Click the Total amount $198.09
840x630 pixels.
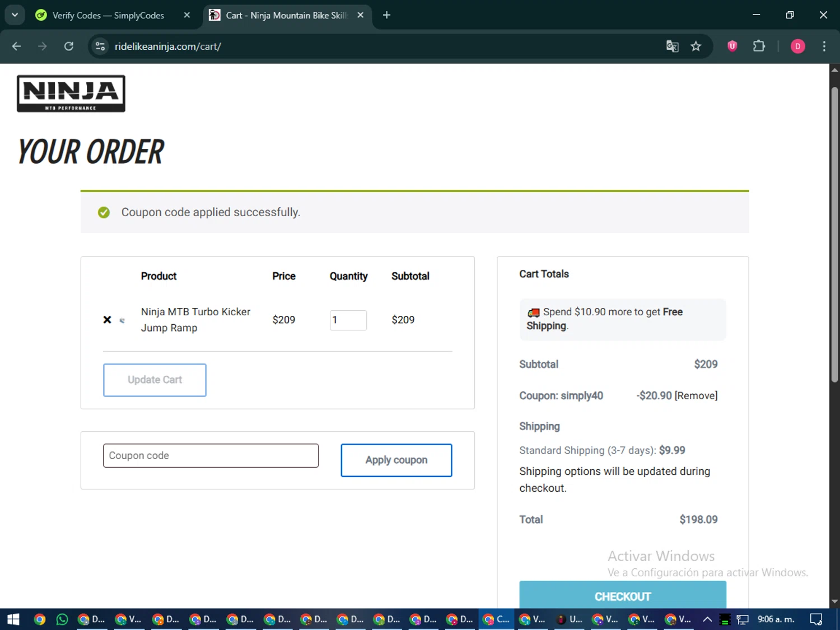(x=698, y=520)
